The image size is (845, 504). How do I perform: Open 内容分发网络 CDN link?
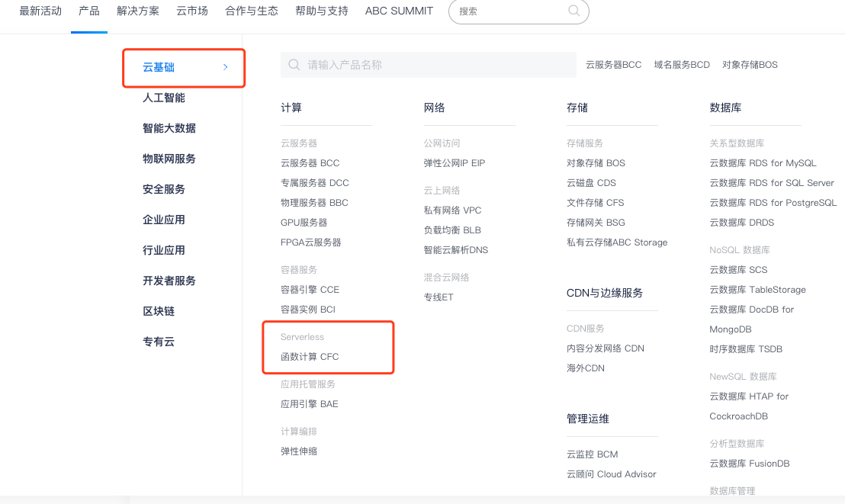606,348
